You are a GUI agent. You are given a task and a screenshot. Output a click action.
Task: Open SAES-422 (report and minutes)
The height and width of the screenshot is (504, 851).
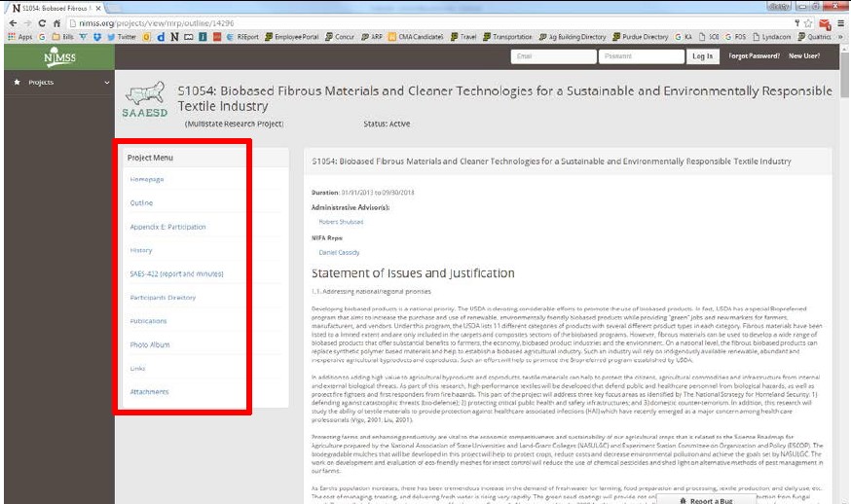[176, 274]
